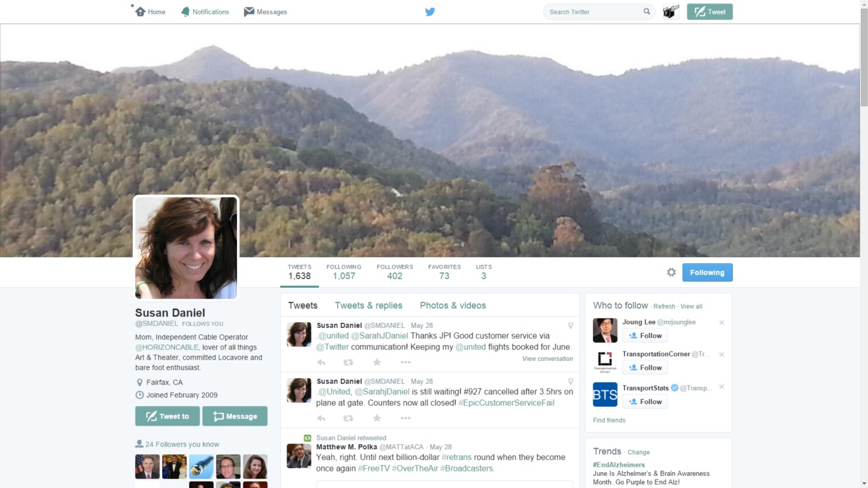View the Tweets count 1,638
Viewport: 868px width, 488px height.
pos(299,272)
